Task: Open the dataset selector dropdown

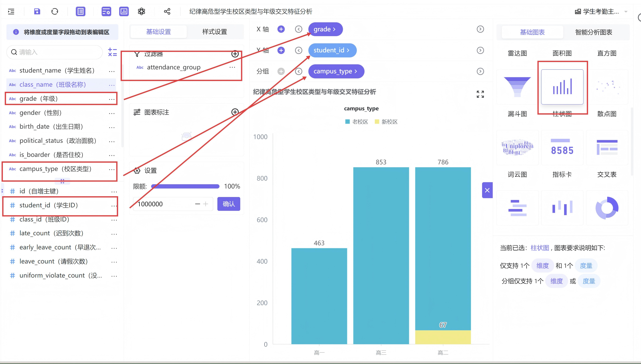Action: point(601,11)
